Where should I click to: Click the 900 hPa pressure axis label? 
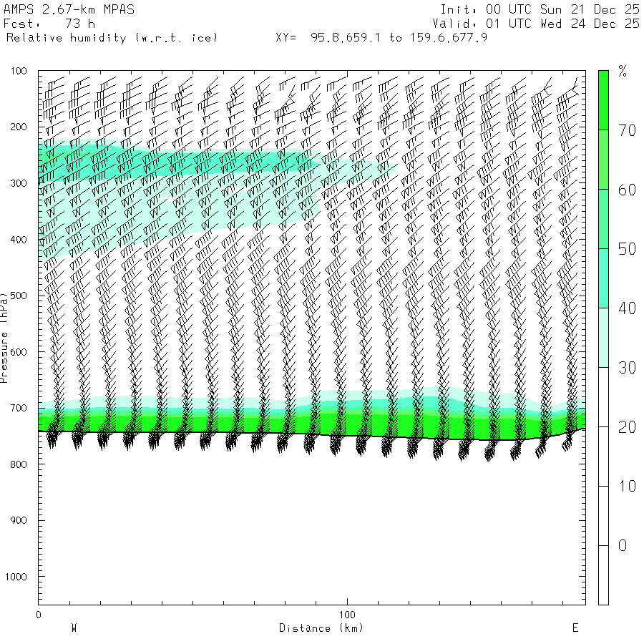[19, 520]
